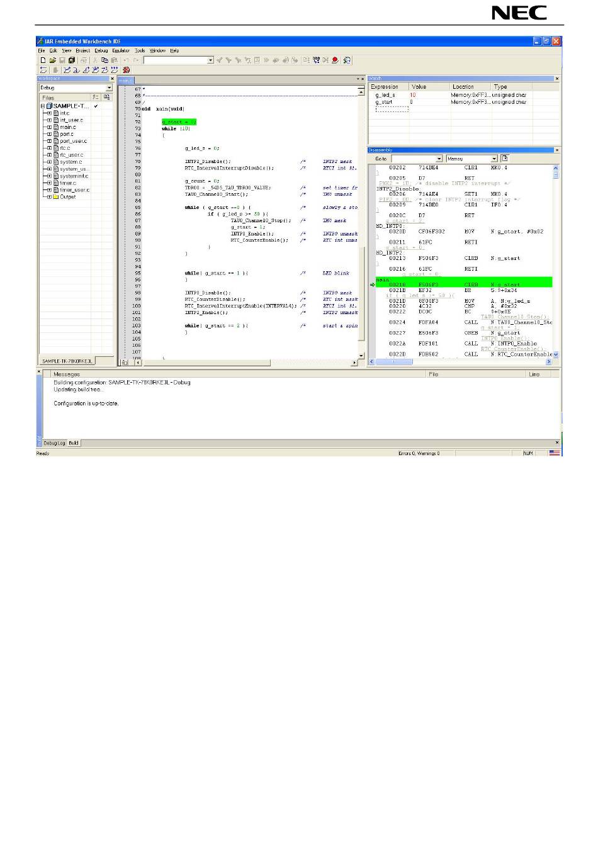This screenshot has height=868, width=598.
Task: Collapse the SAMPLE-T project tree node
Action: (43, 106)
